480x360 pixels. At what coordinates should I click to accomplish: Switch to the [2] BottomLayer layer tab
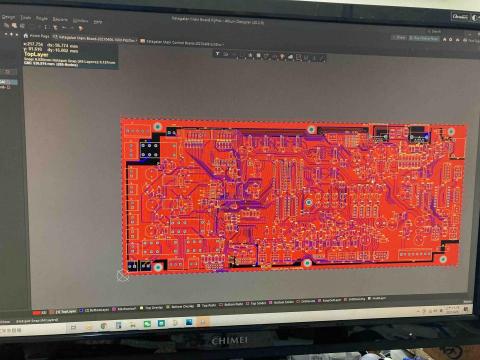[x=94, y=310]
